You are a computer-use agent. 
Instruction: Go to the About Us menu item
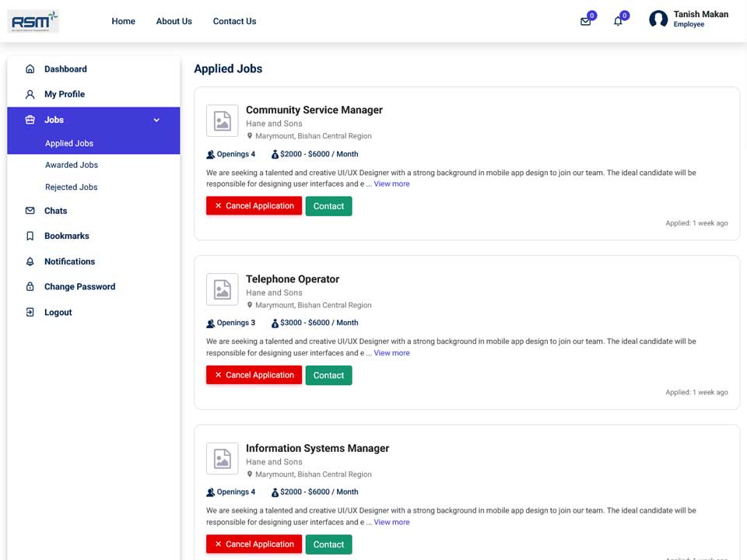click(174, 22)
